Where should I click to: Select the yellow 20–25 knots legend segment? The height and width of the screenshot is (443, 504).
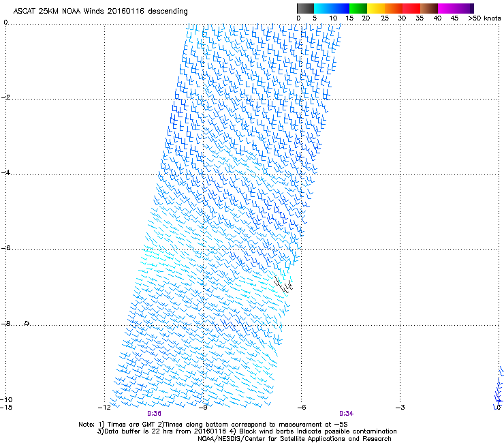(376, 8)
